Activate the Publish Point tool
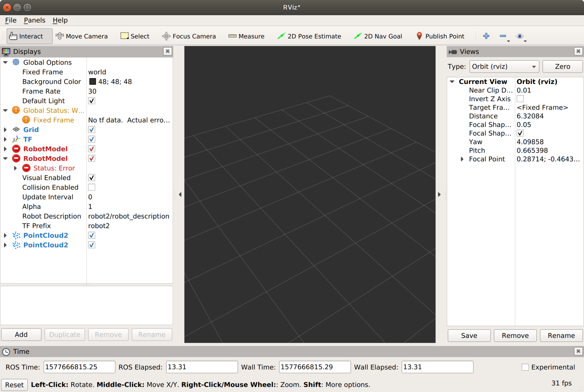 (x=440, y=36)
